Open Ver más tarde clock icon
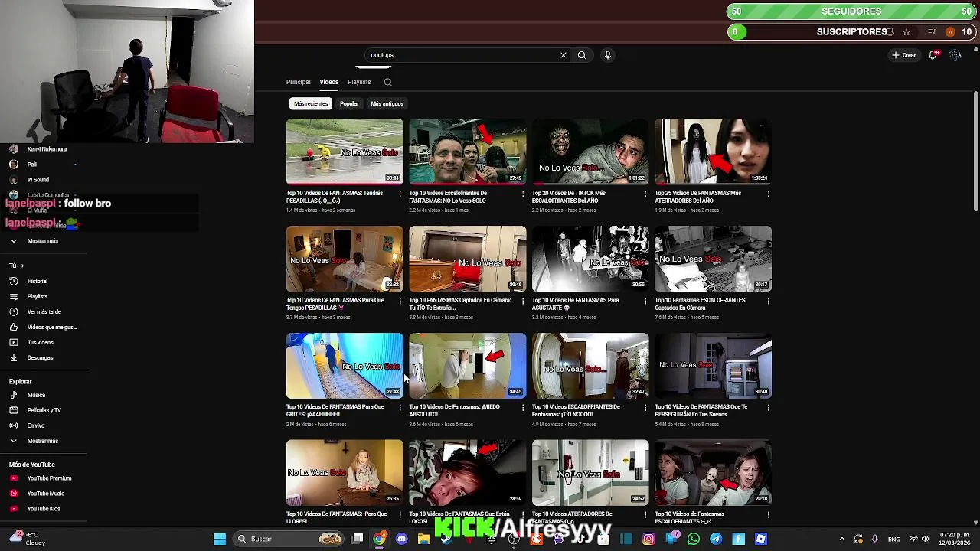Image resolution: width=980 pixels, height=551 pixels. pyautogui.click(x=13, y=311)
